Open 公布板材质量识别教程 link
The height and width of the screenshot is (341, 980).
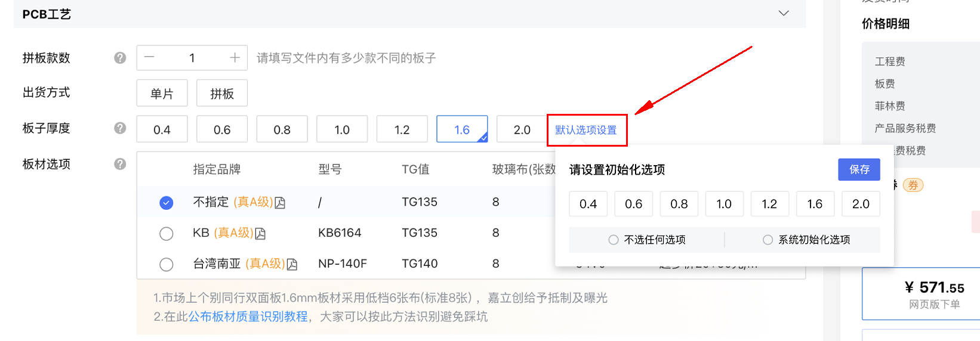point(248,317)
